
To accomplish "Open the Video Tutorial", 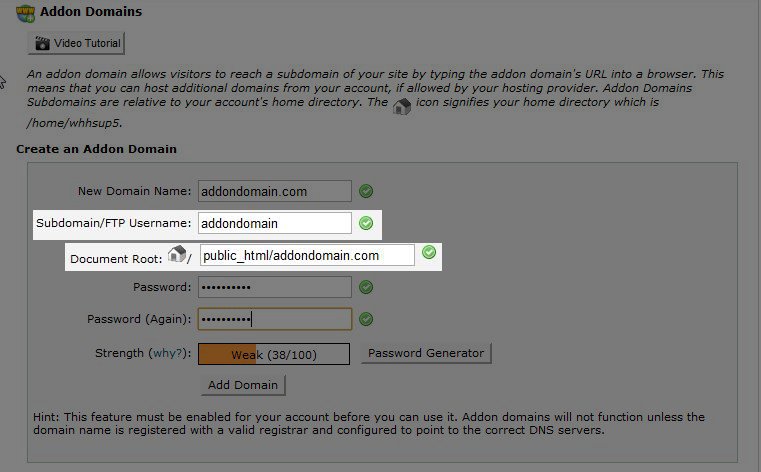I will [x=76, y=44].
